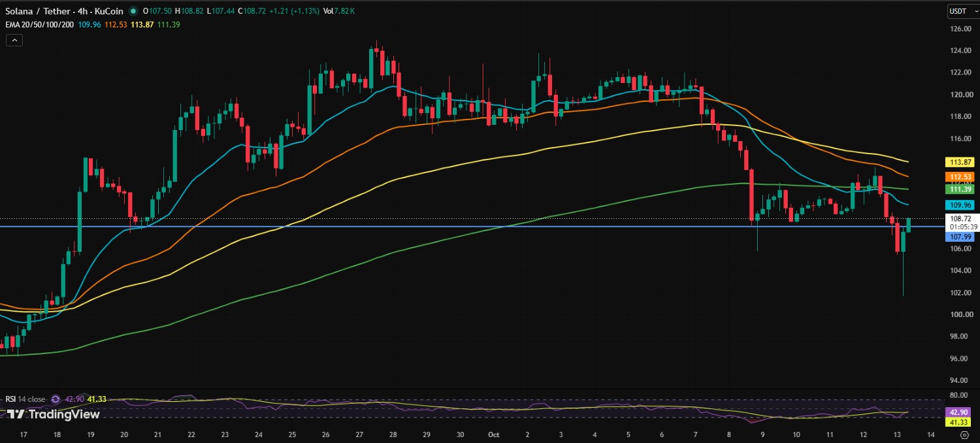Click the close price C 108.72
Screen dimensions: 980x443
[x=252, y=12]
